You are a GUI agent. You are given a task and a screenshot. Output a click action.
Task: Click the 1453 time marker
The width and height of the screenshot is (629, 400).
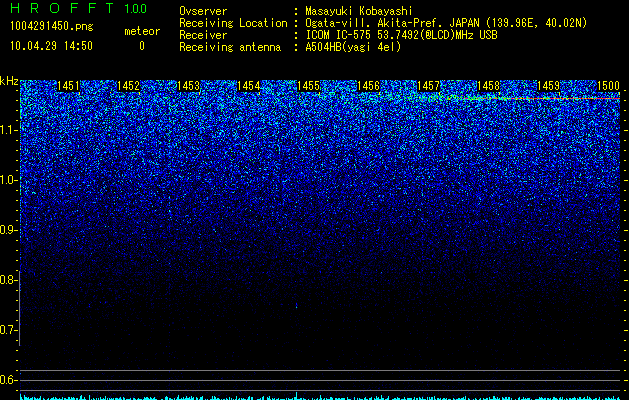pyautogui.click(x=188, y=86)
